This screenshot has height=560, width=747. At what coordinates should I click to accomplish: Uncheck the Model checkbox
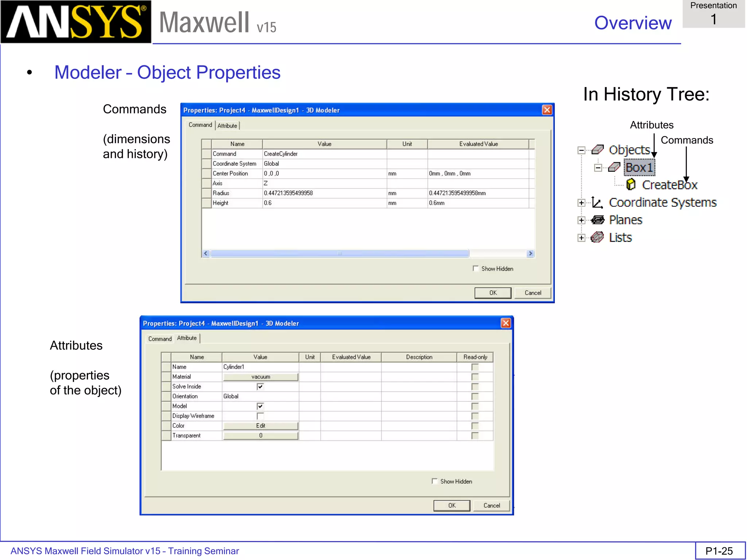(260, 406)
